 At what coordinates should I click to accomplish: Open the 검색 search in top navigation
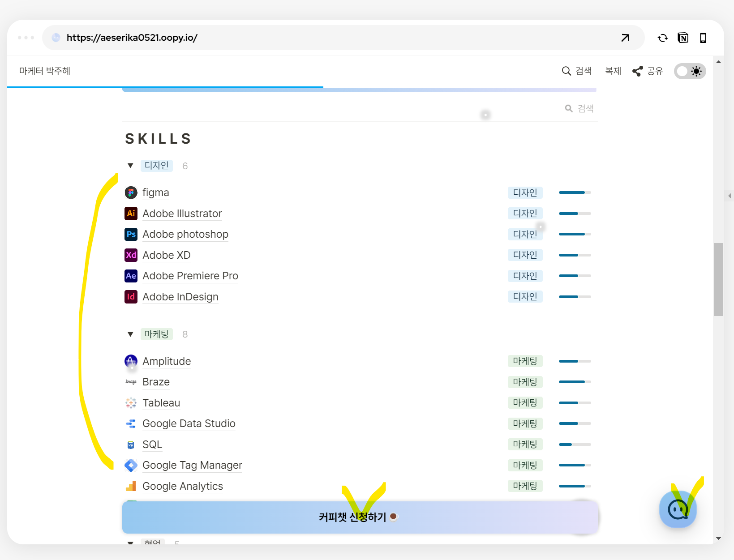click(577, 71)
